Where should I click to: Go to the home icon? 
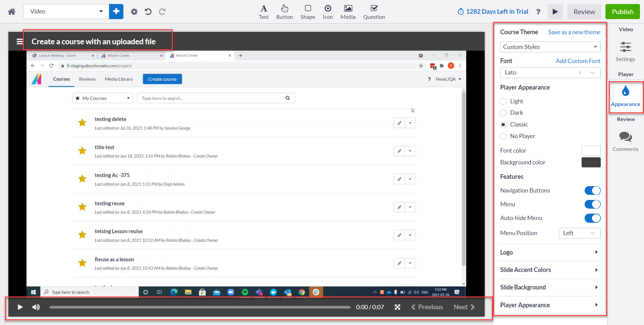coord(12,12)
